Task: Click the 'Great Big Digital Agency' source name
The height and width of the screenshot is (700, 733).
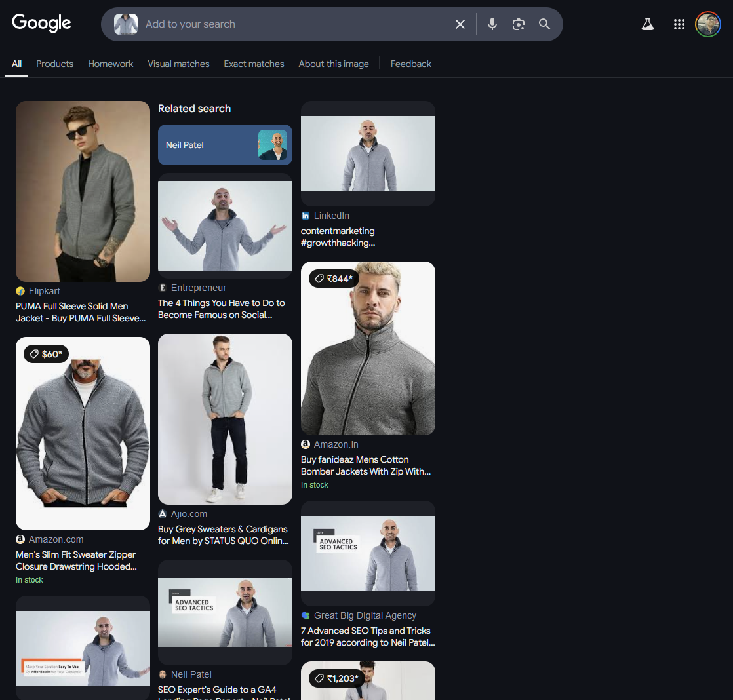Action: tap(365, 615)
